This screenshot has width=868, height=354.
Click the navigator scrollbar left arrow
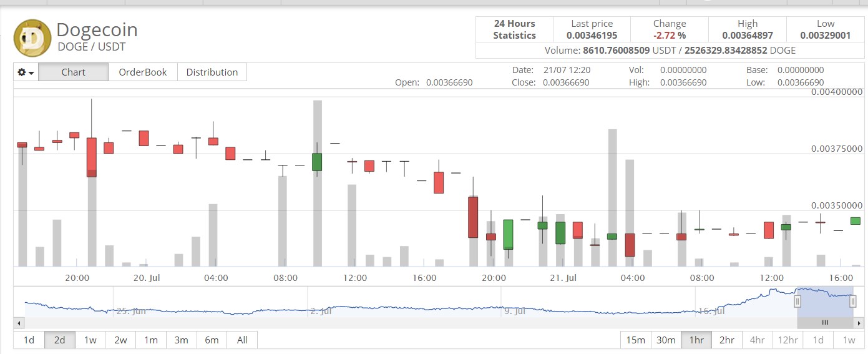pyautogui.click(x=18, y=323)
